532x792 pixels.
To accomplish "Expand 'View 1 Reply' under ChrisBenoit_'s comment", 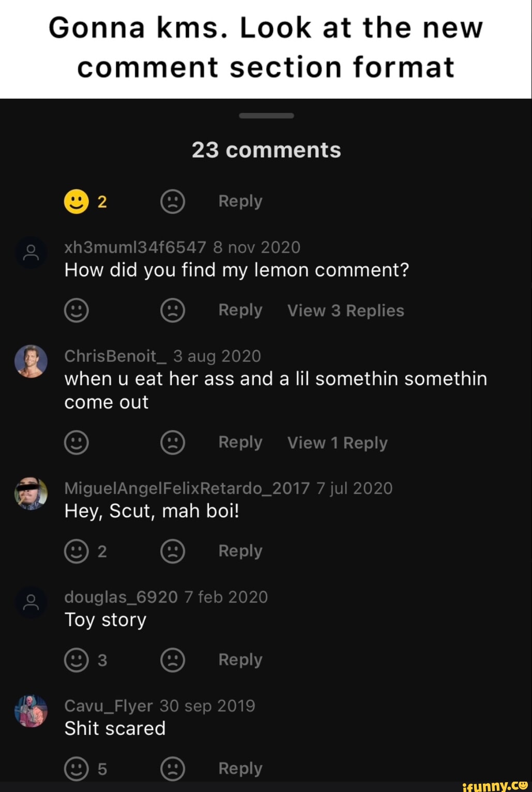I will (x=337, y=443).
